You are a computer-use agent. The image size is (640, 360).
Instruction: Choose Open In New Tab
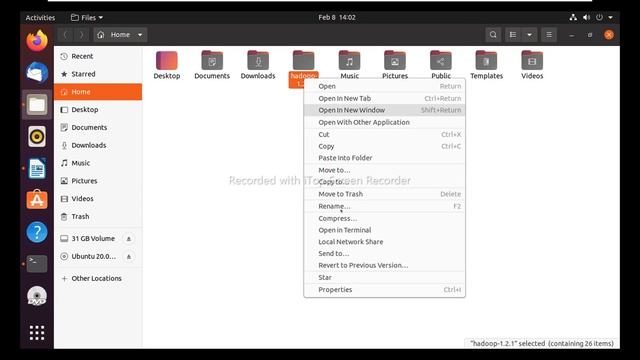tap(384, 98)
